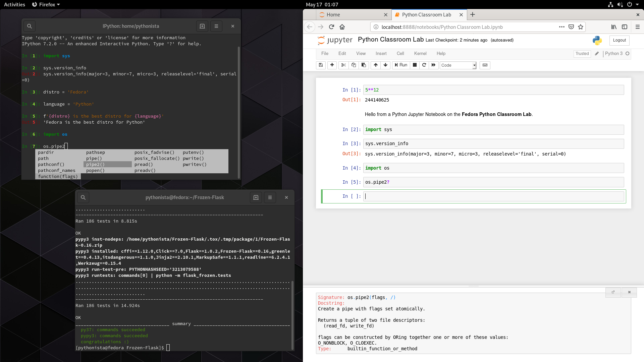Open Frozen-Flask terminal hamburger menu
Screen dimensions: 644x362
coord(270,197)
